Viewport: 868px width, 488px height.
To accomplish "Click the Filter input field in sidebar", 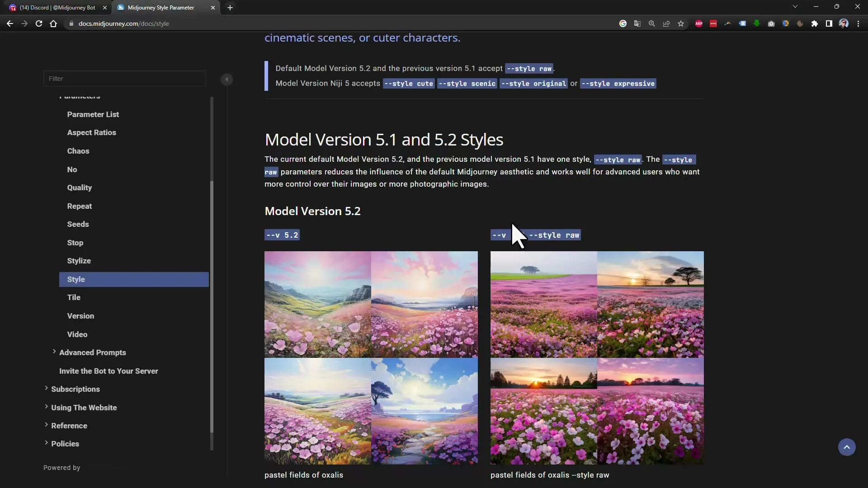I will pyautogui.click(x=125, y=78).
